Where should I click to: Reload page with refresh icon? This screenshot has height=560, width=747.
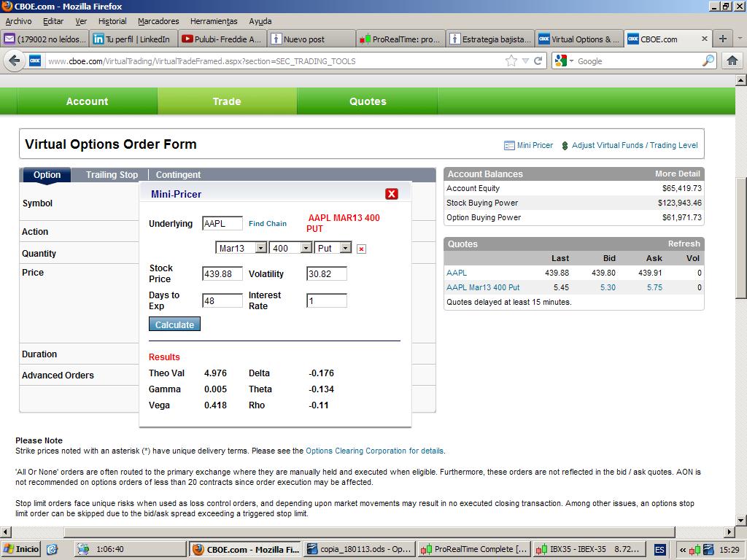click(x=538, y=61)
